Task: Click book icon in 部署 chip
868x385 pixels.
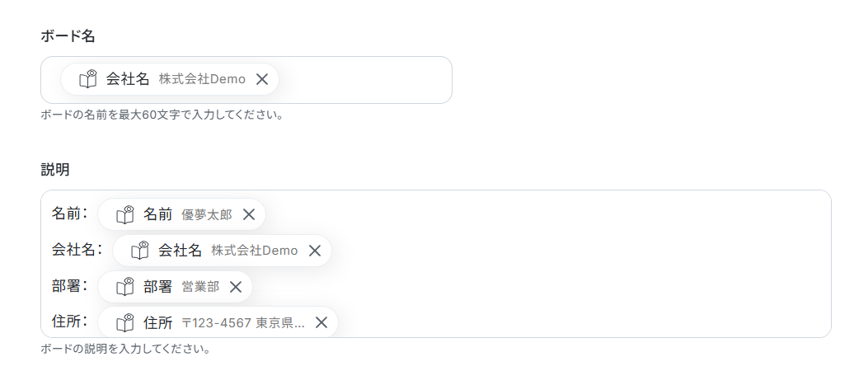Action: (125, 286)
